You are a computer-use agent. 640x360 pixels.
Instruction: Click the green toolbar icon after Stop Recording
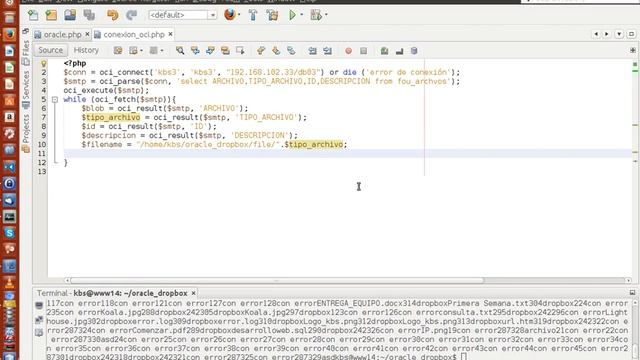click(x=384, y=51)
